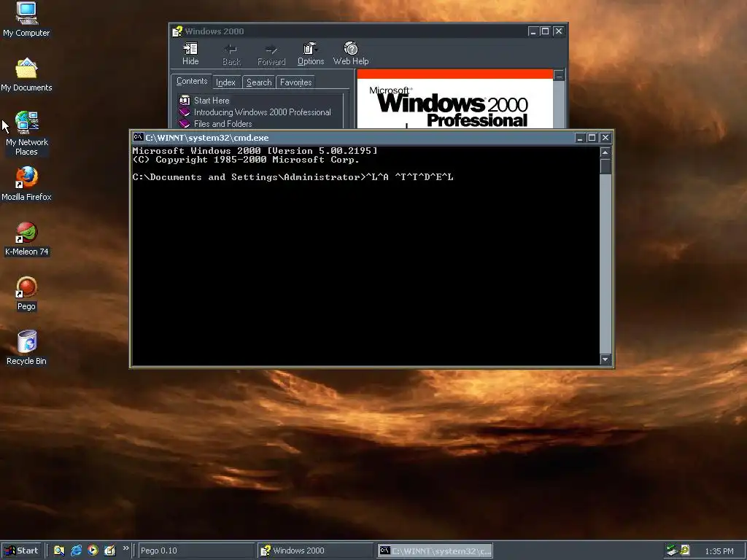Click the Hide button in Windows 2000 help

pyautogui.click(x=190, y=54)
